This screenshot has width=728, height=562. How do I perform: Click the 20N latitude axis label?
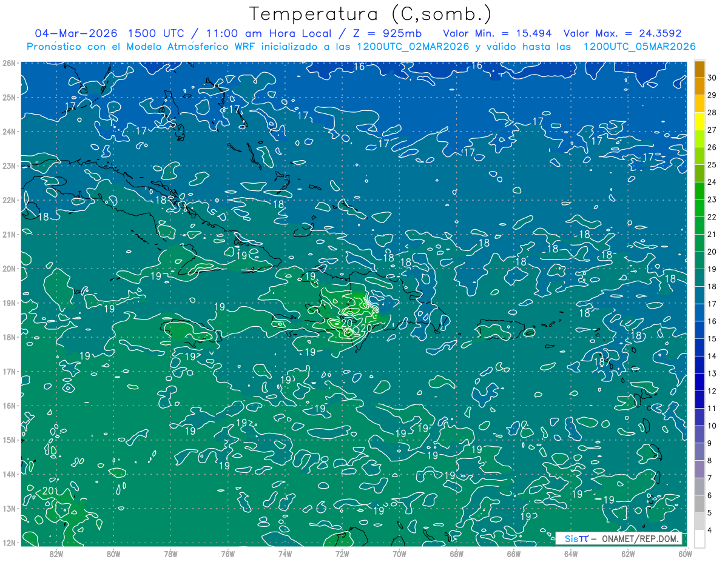pyautogui.click(x=8, y=269)
